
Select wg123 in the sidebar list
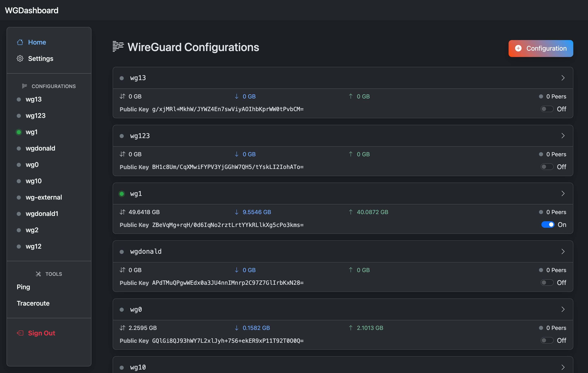tap(49, 116)
